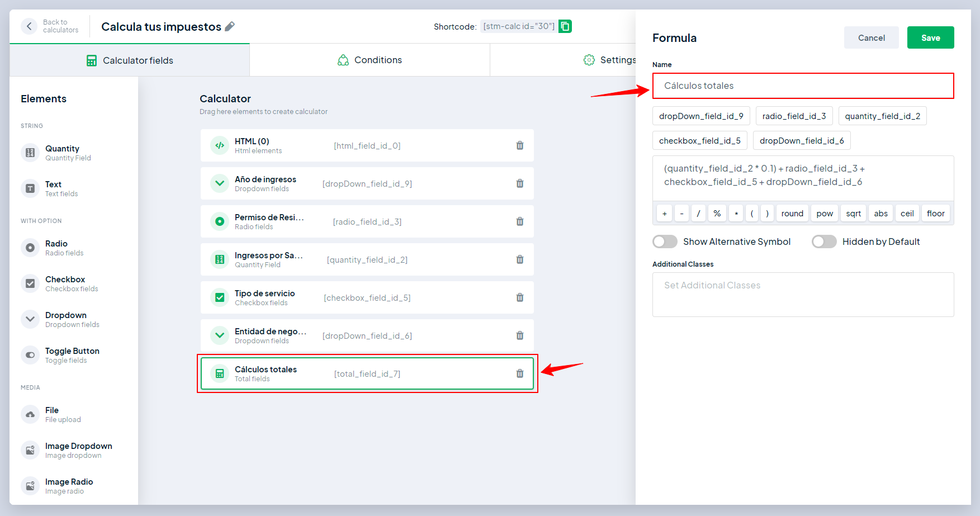
Task: Click the File upload element icon
Action: pos(30,414)
